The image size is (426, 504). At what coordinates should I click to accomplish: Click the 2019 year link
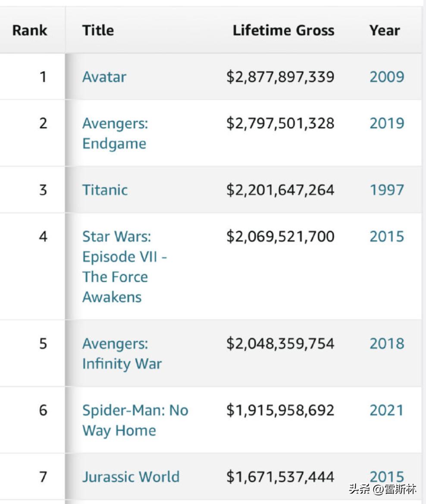pos(387,123)
